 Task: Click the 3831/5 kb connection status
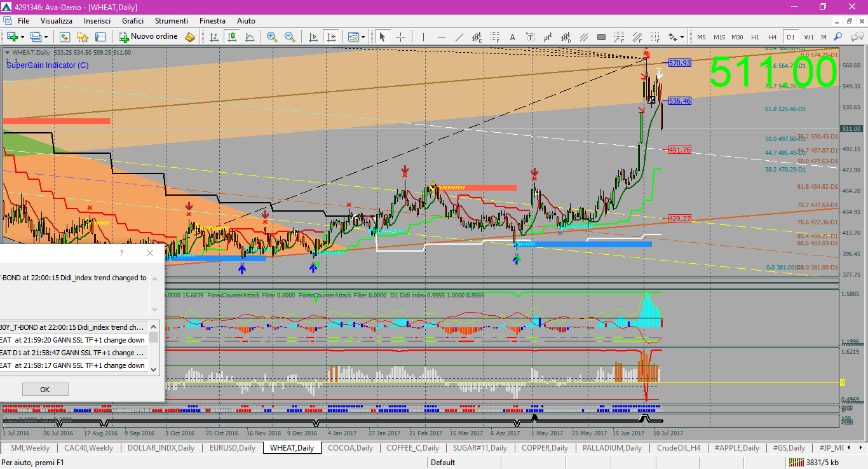(x=813, y=462)
